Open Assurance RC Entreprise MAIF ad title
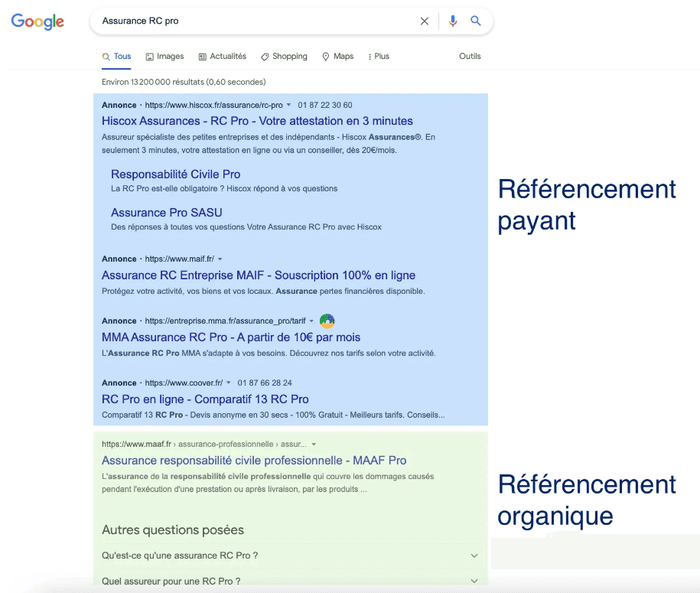This screenshot has width=700, height=593. (259, 275)
